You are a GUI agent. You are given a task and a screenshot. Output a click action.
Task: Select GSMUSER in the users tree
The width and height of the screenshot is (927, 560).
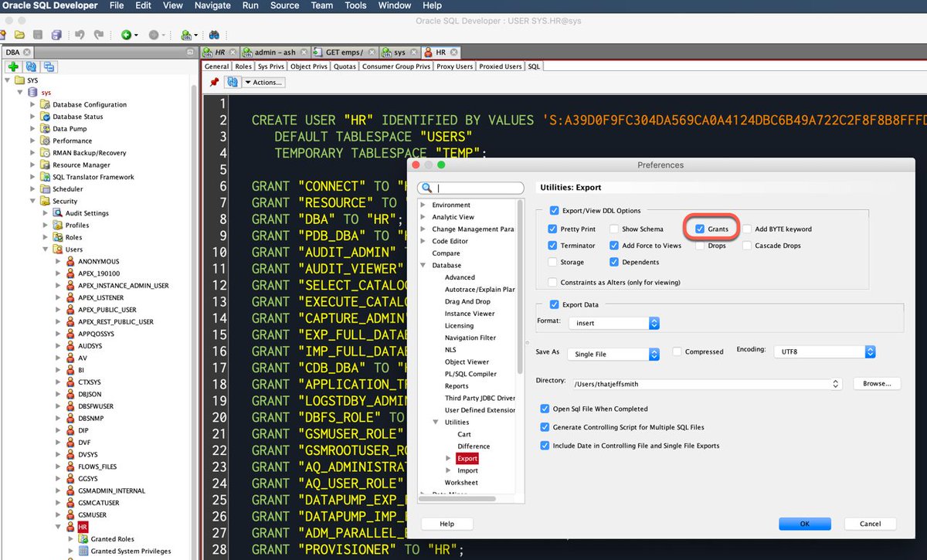[92, 515]
